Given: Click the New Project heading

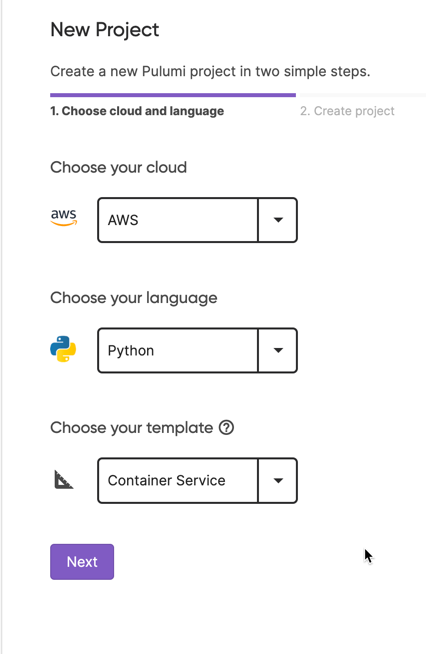Looking at the screenshot, I should tap(105, 30).
